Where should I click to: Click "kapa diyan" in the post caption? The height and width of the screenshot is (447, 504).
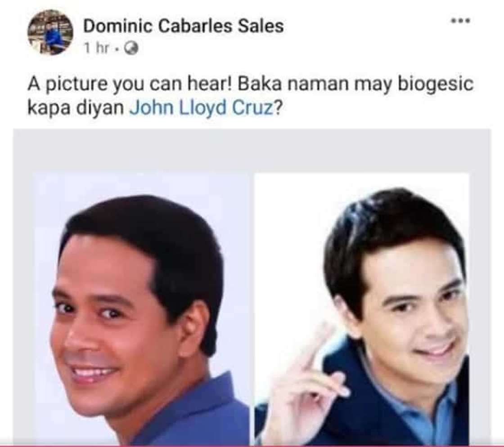tap(76, 108)
